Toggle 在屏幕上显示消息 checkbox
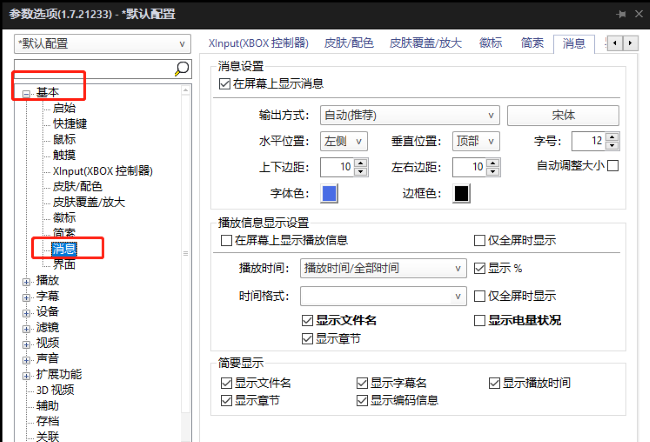 pos(225,84)
